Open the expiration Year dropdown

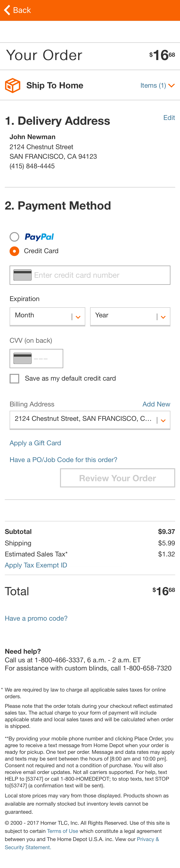130,316
